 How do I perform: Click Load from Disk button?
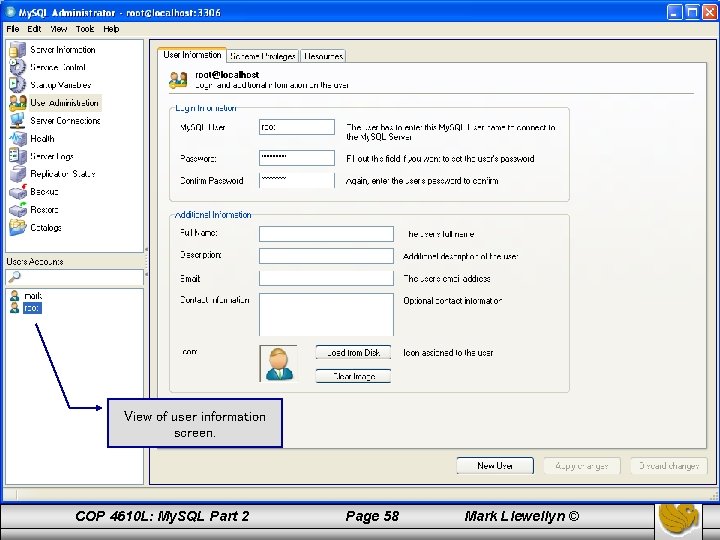pos(353,353)
